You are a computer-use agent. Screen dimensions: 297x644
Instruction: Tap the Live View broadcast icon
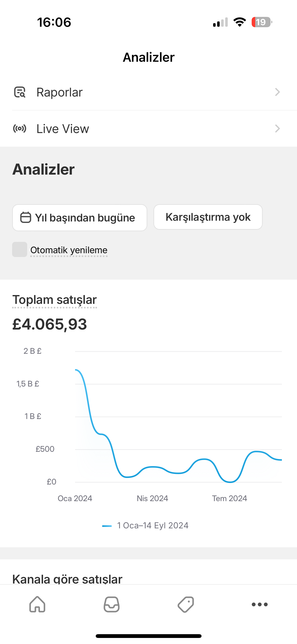coord(20,128)
